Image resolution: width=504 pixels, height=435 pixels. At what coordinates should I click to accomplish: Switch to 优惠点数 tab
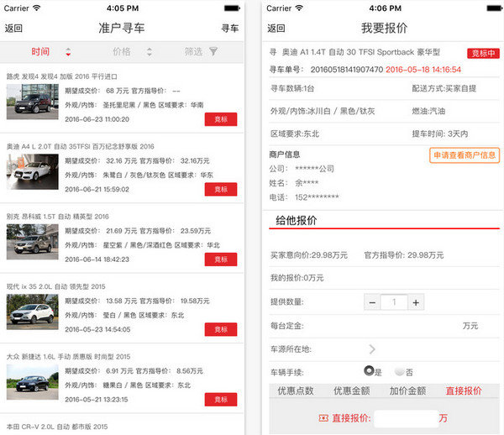point(296,390)
